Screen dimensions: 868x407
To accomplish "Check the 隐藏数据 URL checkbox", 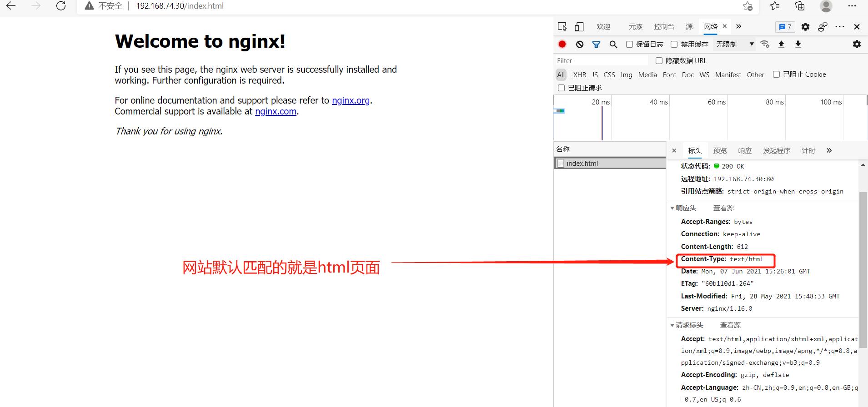I will coord(659,60).
